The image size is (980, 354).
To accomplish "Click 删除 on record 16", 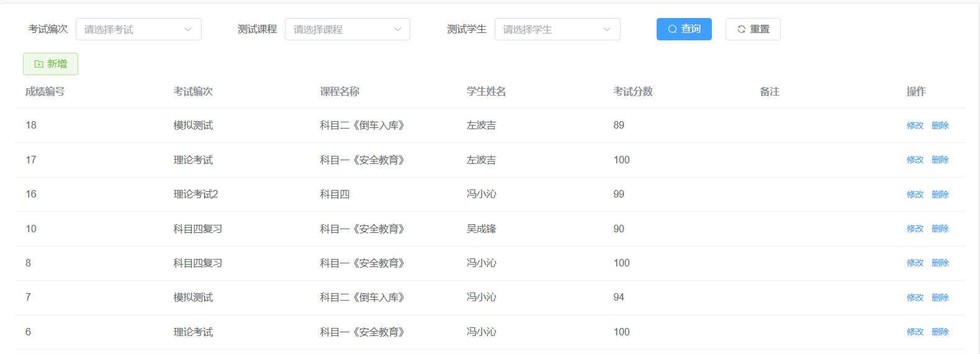I will tap(940, 194).
